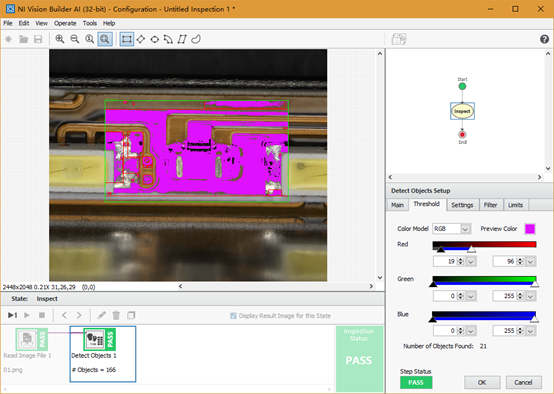Open the Operate menu
Screen dimensions: 554x394
pos(65,23)
